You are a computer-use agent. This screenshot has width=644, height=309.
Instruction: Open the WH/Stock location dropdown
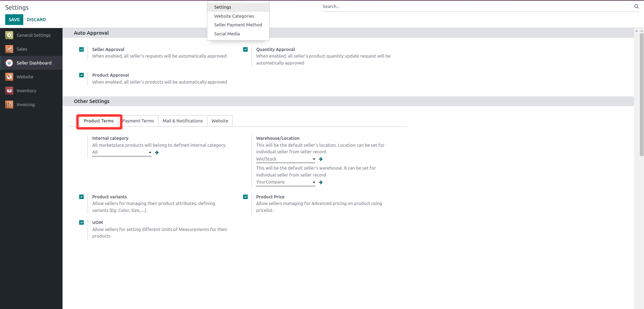314,159
